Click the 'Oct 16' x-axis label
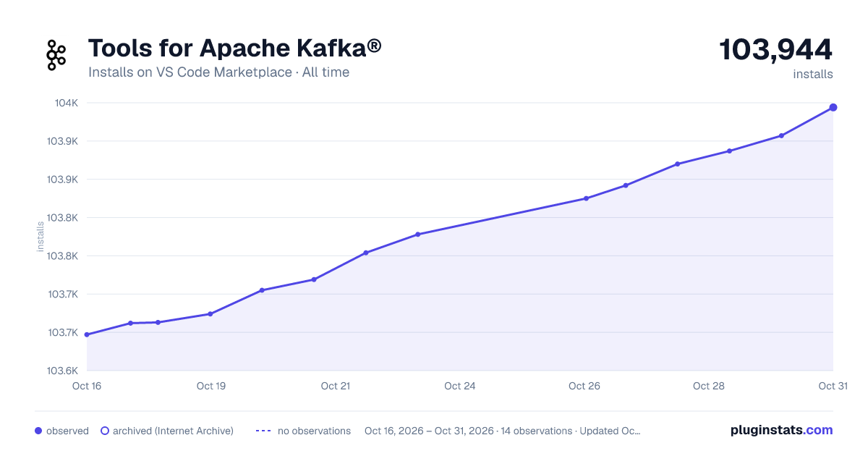868x456 pixels. (87, 386)
